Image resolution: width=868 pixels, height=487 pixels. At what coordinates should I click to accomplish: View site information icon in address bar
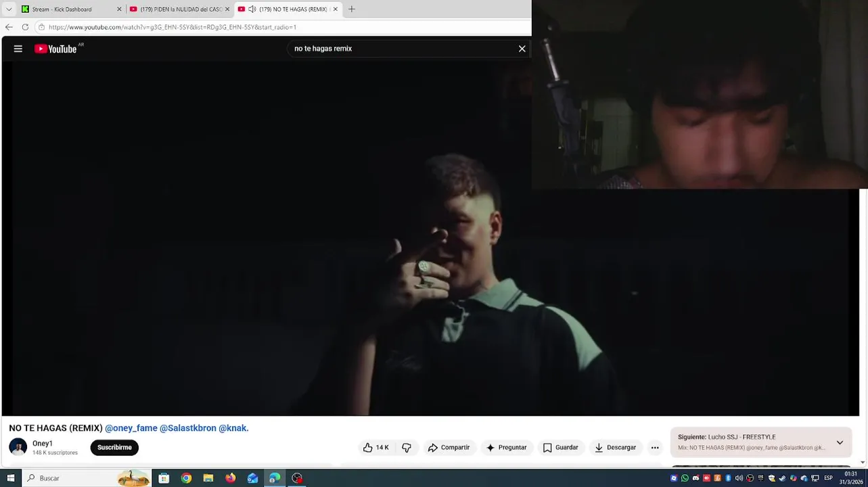click(41, 27)
